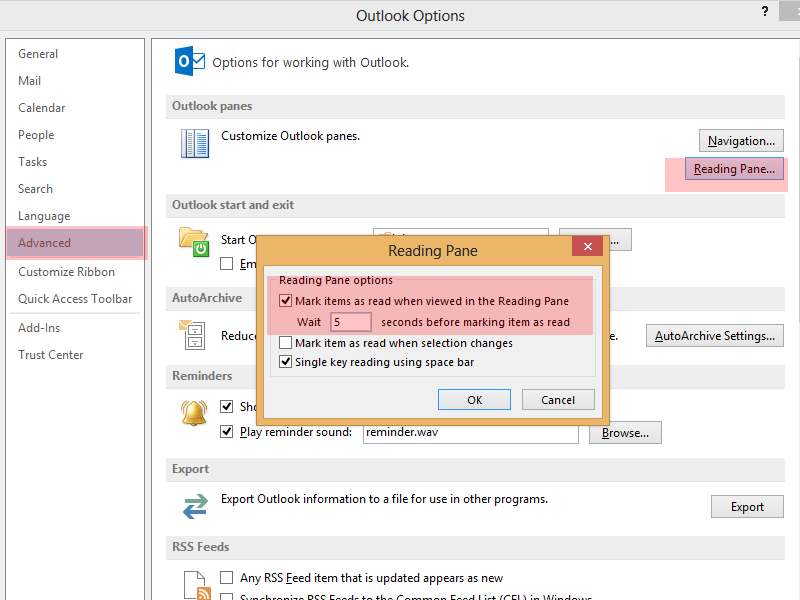Switch to Customize Ribbon options
The image size is (800, 600).
[x=66, y=272]
